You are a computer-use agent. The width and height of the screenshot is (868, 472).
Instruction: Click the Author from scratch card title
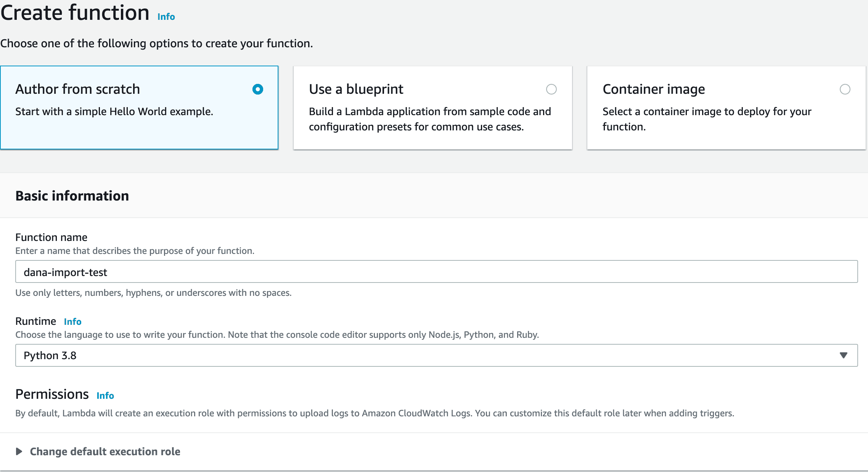coord(77,89)
